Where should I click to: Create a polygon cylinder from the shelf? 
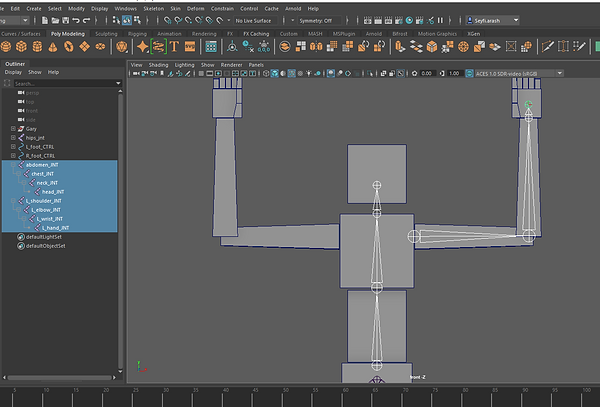[37, 47]
